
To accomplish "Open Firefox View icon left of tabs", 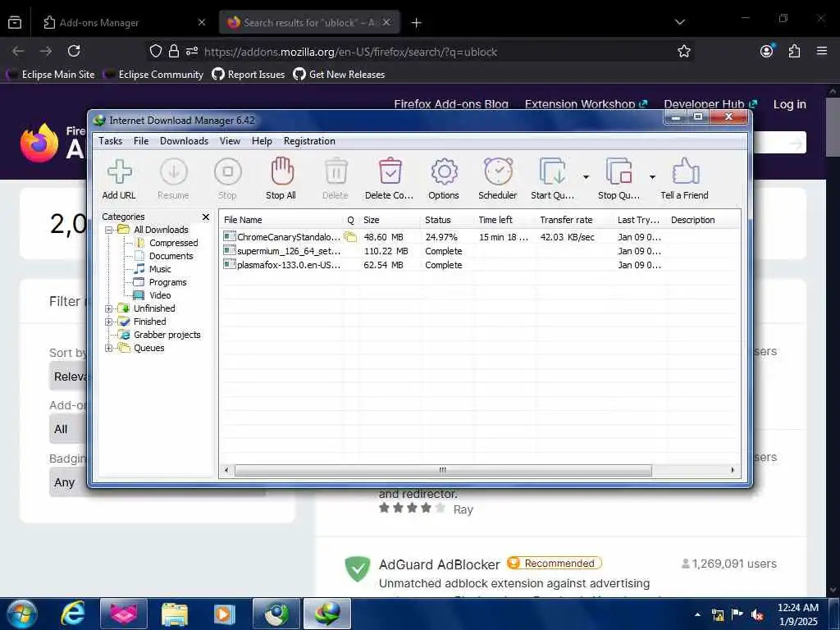I will pyautogui.click(x=15, y=22).
